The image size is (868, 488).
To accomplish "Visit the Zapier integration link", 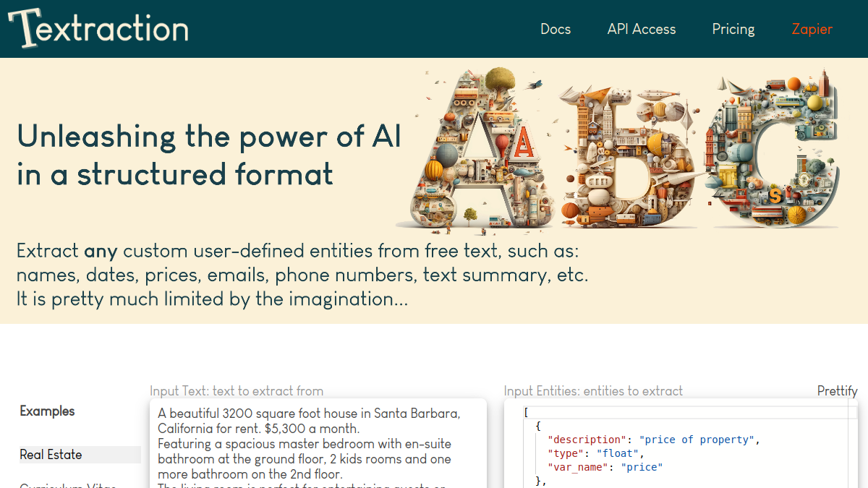I will 812,29.
